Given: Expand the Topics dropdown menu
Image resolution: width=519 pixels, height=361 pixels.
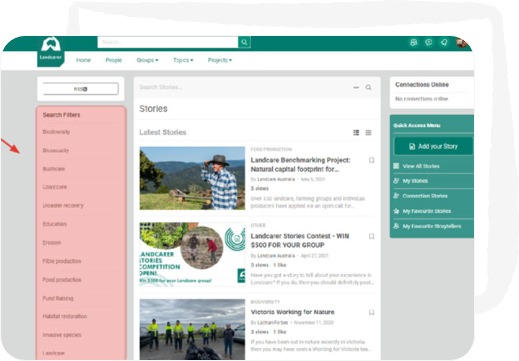Looking at the screenshot, I should (183, 60).
